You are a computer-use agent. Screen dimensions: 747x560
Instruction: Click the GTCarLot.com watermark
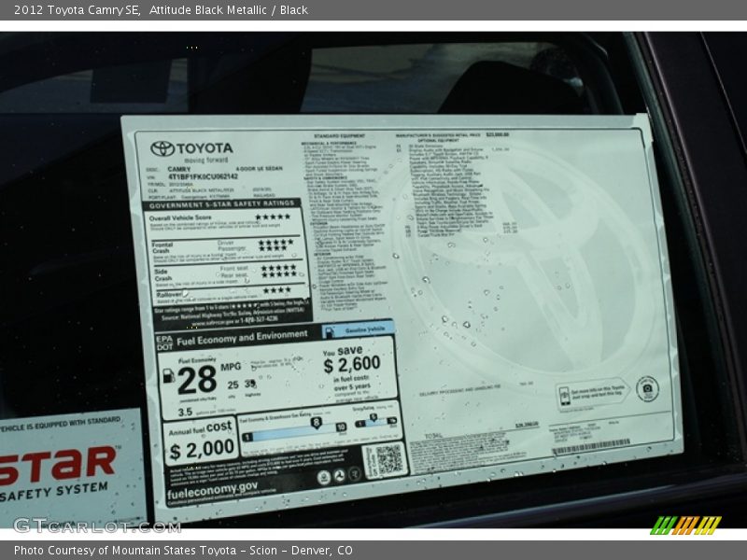(x=97, y=525)
